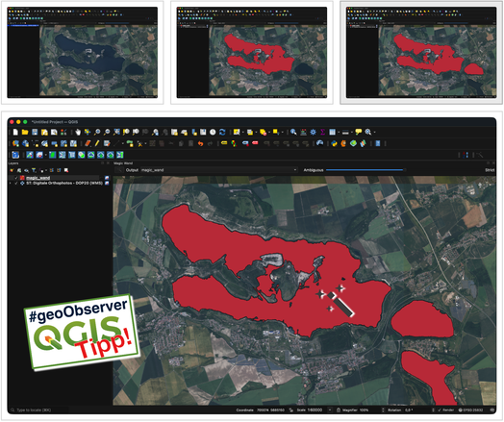Viewport: 504px width, 422px height.
Task: Open the Statistical Summary sigma icon
Action: (322, 132)
